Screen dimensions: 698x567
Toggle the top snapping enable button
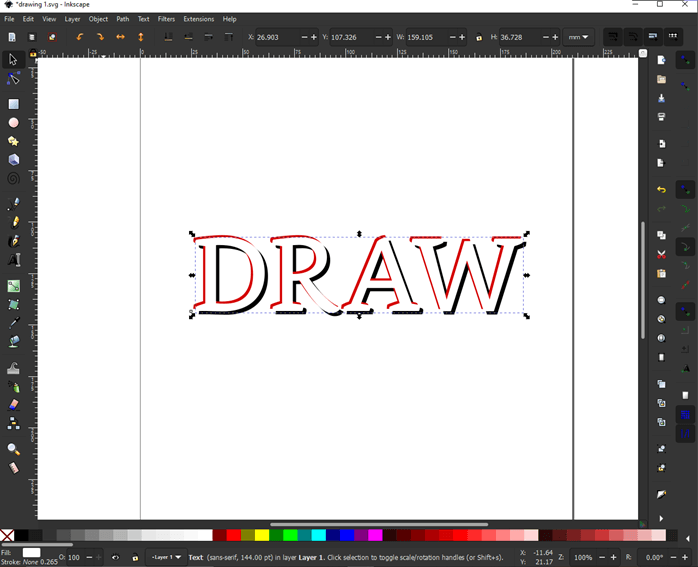685,60
